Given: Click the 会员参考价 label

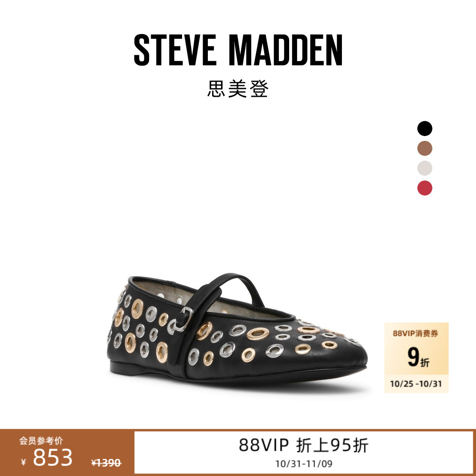Looking at the screenshot, I should (41, 440).
